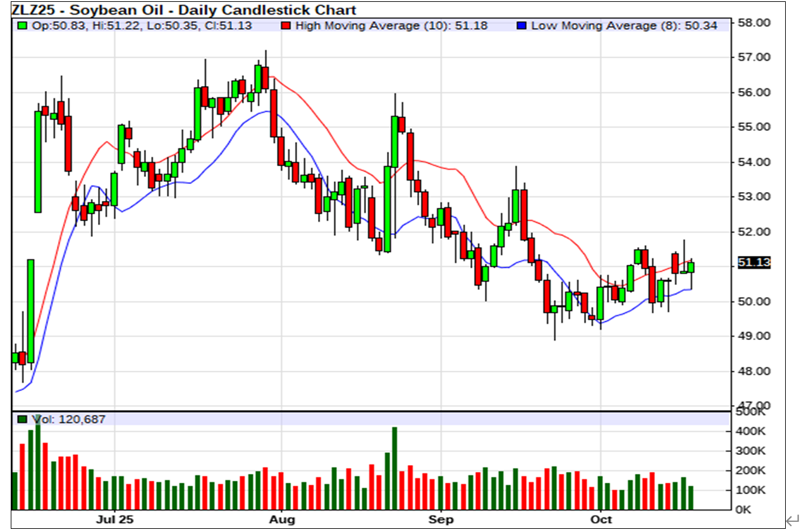This screenshot has width=806, height=532.
Task: Click the tallest green volume bar in late August
Action: (x=394, y=468)
